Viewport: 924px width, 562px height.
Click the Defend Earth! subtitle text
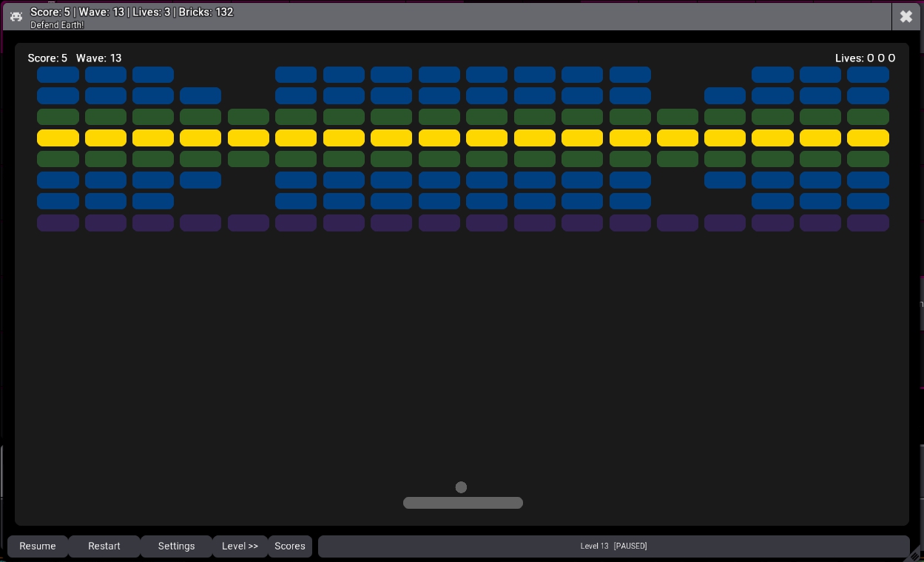[x=57, y=25]
